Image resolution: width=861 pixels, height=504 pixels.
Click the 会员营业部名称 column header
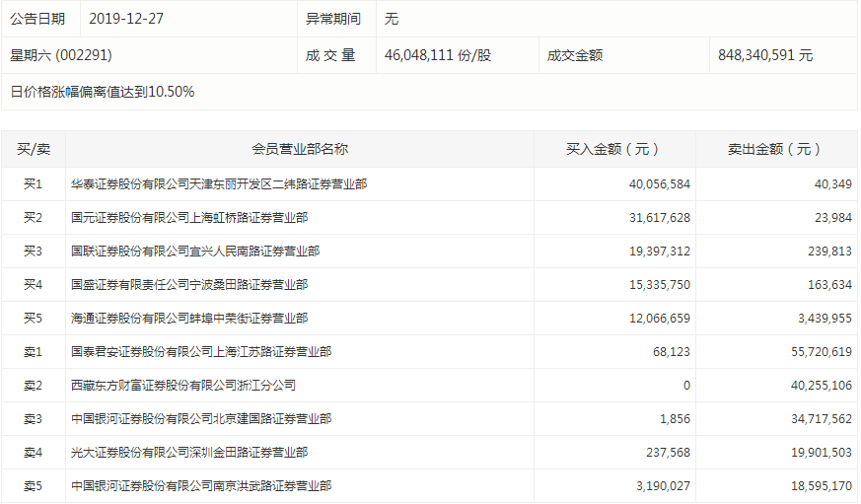(300, 149)
